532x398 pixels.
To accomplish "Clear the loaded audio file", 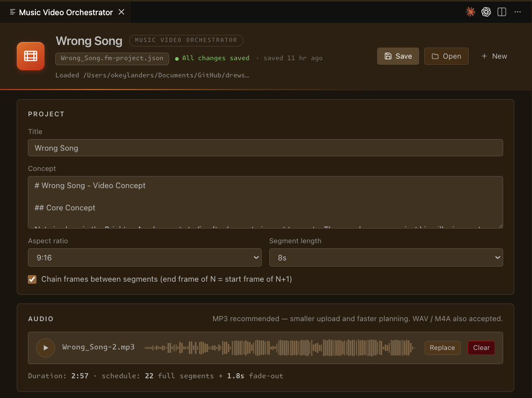I will 481,348.
